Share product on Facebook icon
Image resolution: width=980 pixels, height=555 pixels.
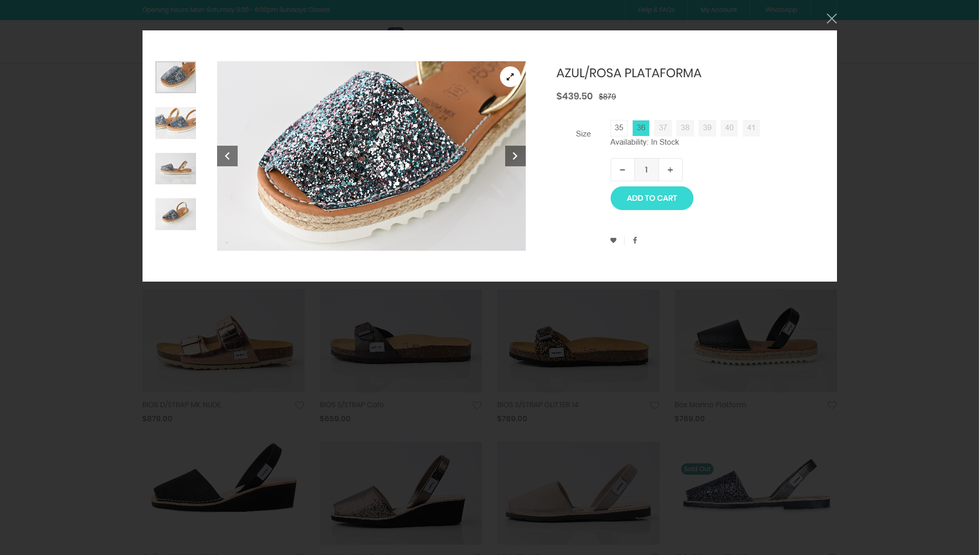point(635,240)
